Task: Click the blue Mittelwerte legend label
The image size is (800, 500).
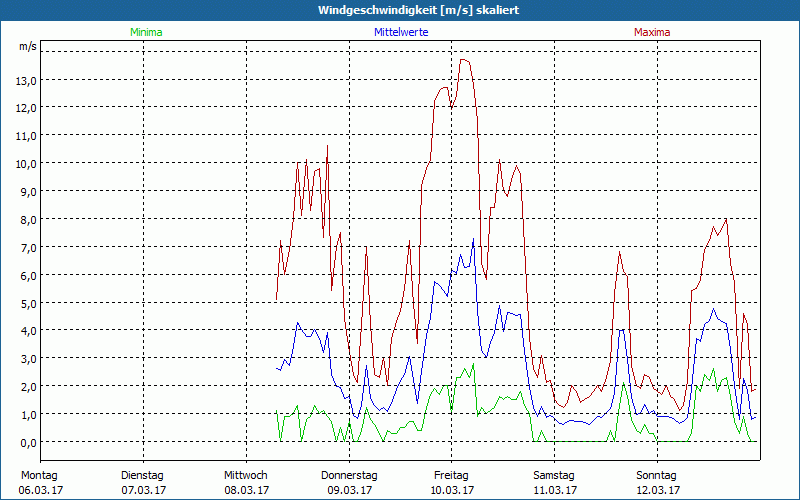Action: coord(401,32)
